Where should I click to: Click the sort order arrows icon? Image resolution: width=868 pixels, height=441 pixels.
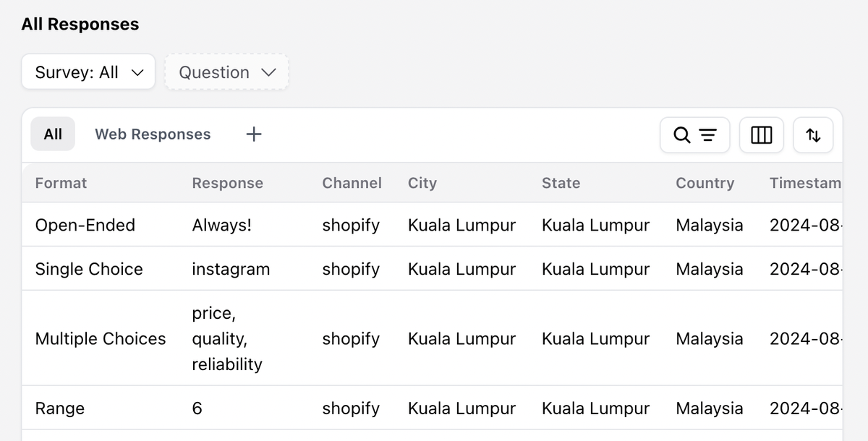[x=813, y=135]
